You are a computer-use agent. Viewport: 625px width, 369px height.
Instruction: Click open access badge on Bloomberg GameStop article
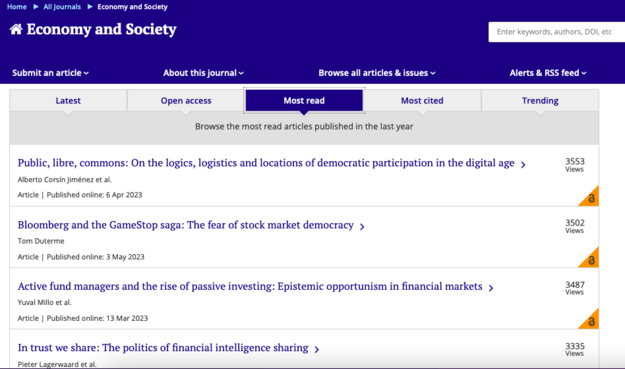590,259
